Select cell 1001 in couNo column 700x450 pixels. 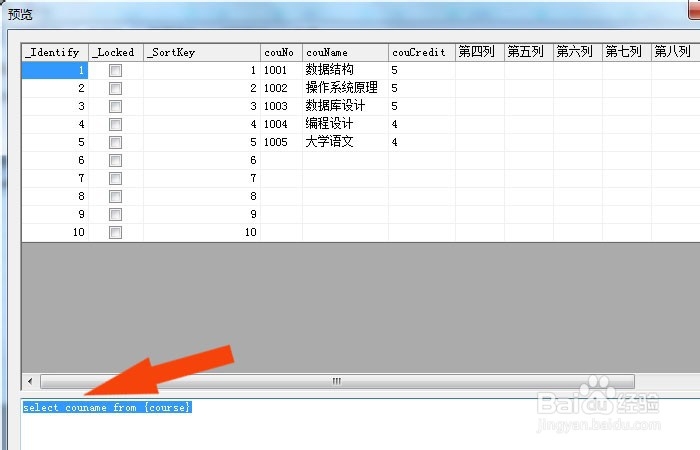282,71
